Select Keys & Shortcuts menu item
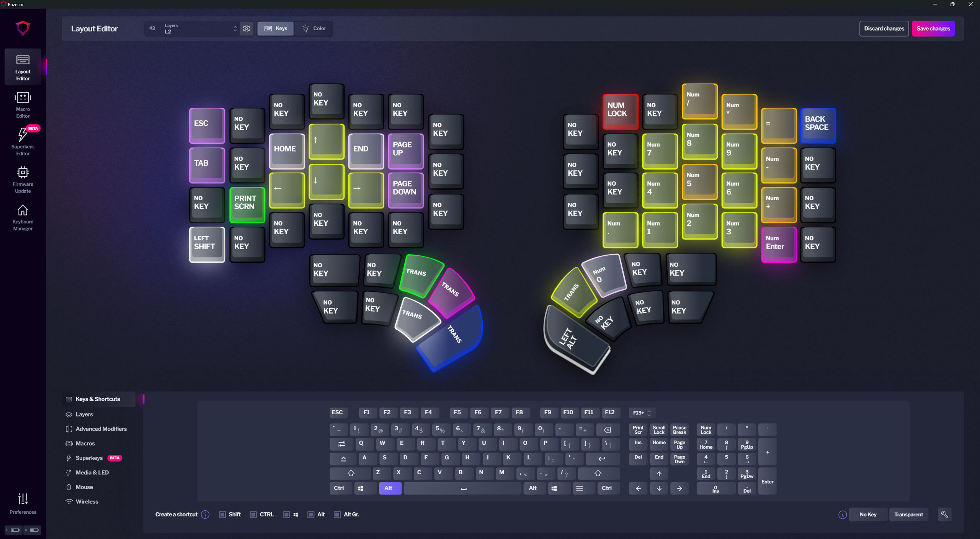The width and height of the screenshot is (980, 539). pos(98,398)
